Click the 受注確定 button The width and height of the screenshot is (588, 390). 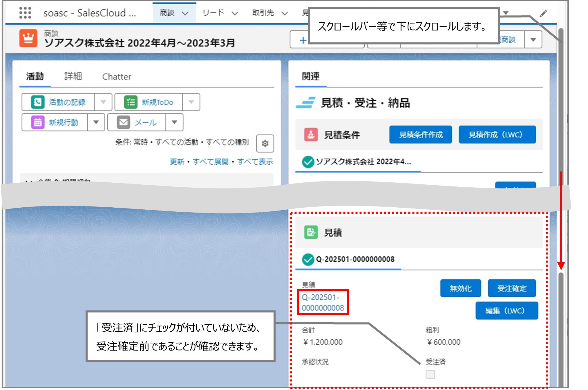pyautogui.click(x=512, y=288)
